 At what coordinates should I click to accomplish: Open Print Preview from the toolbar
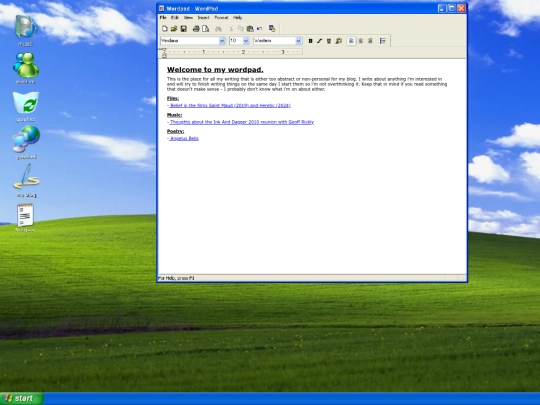click(x=206, y=29)
